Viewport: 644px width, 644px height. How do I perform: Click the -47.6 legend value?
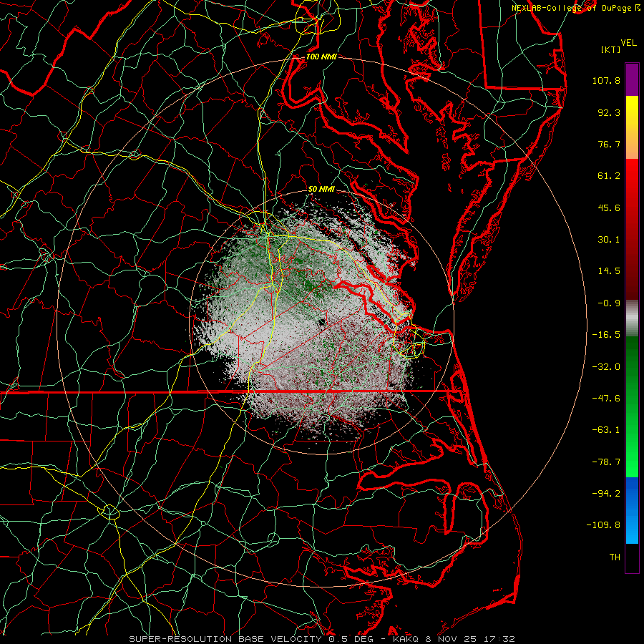click(606, 399)
